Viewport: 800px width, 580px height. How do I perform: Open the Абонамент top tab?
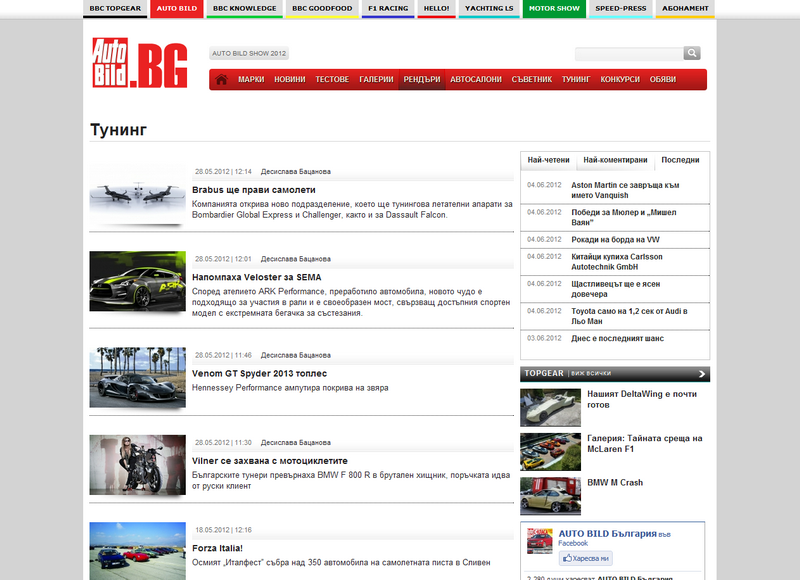(x=685, y=9)
